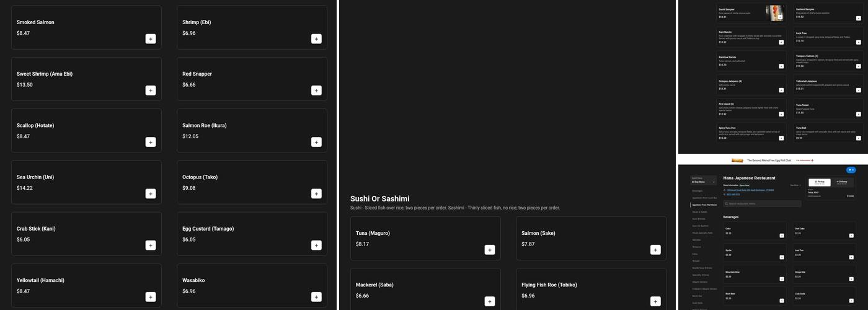Open the All Day Menu dropdown
The image size is (868, 310).
(703, 181)
